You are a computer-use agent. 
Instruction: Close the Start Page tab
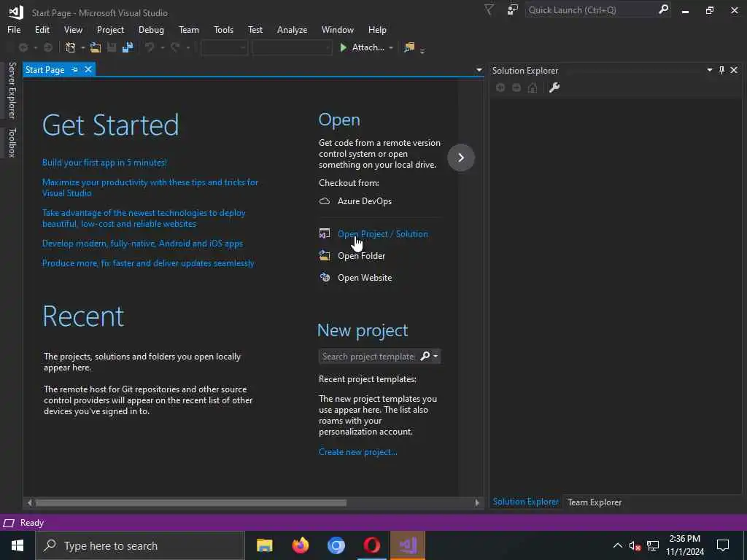pos(88,70)
